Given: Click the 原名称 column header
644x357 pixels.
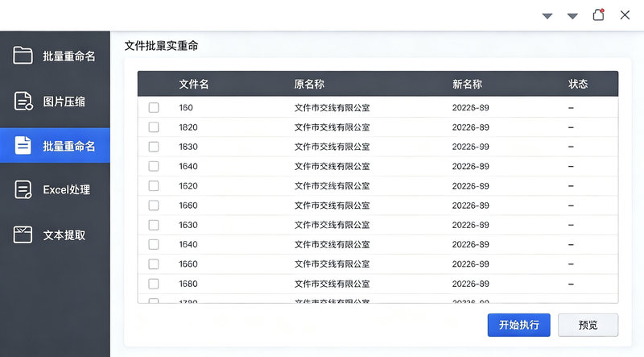Looking at the screenshot, I should coord(309,85).
